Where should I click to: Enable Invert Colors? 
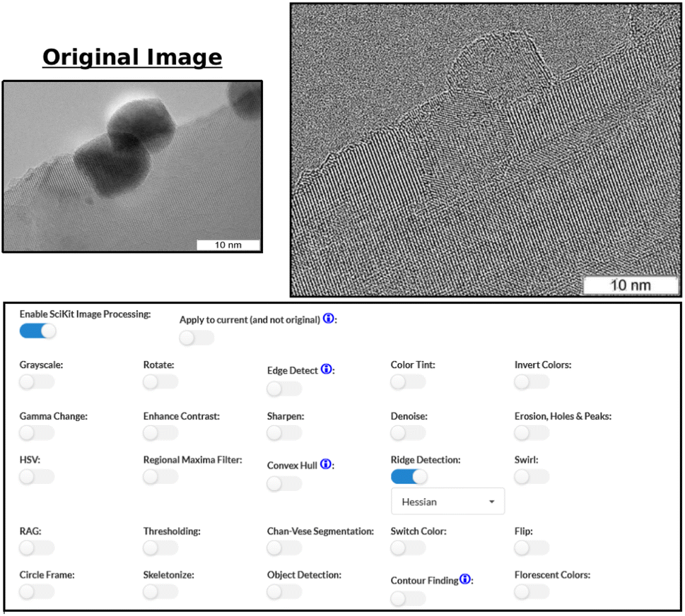531,382
